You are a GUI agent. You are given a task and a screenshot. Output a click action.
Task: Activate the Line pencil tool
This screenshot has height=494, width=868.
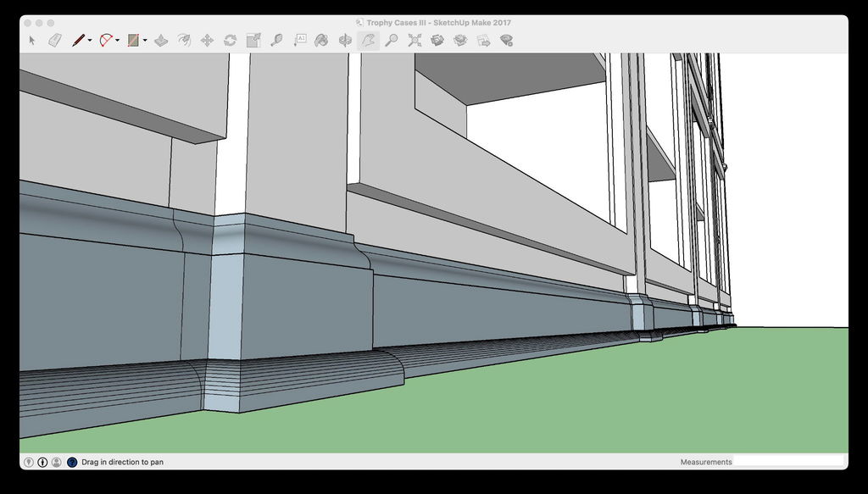tap(78, 40)
